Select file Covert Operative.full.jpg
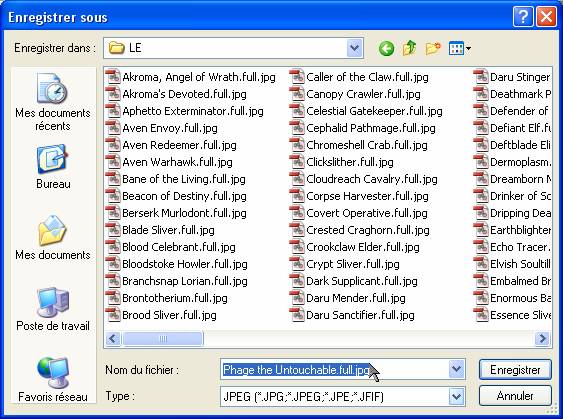 click(359, 213)
